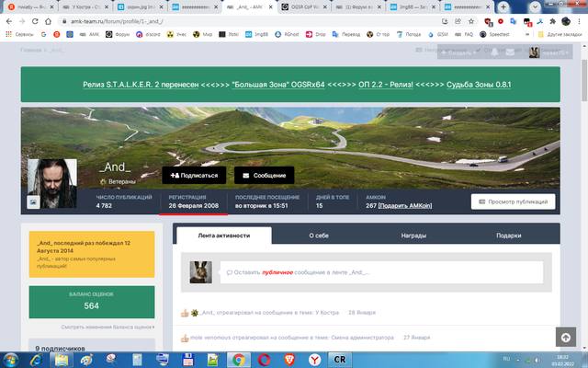Screen dimensions: 588x368
Task: Click the _And_ profile avatar photo
Action: tap(52, 183)
